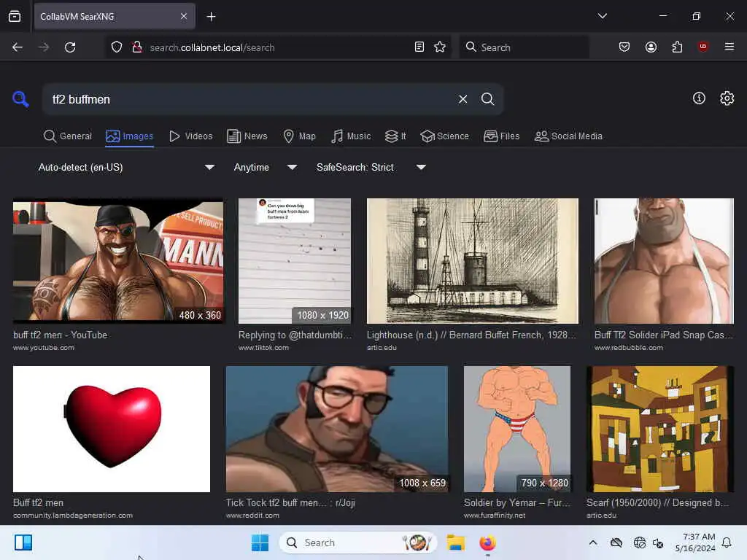Expand the Auto-detect (en-US) language dropdown
This screenshot has width=747, height=560.
[126, 167]
